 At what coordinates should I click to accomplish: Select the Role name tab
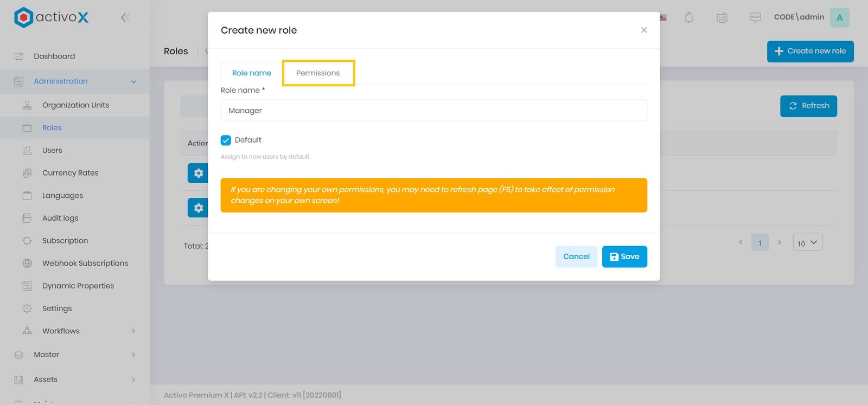[x=251, y=73]
